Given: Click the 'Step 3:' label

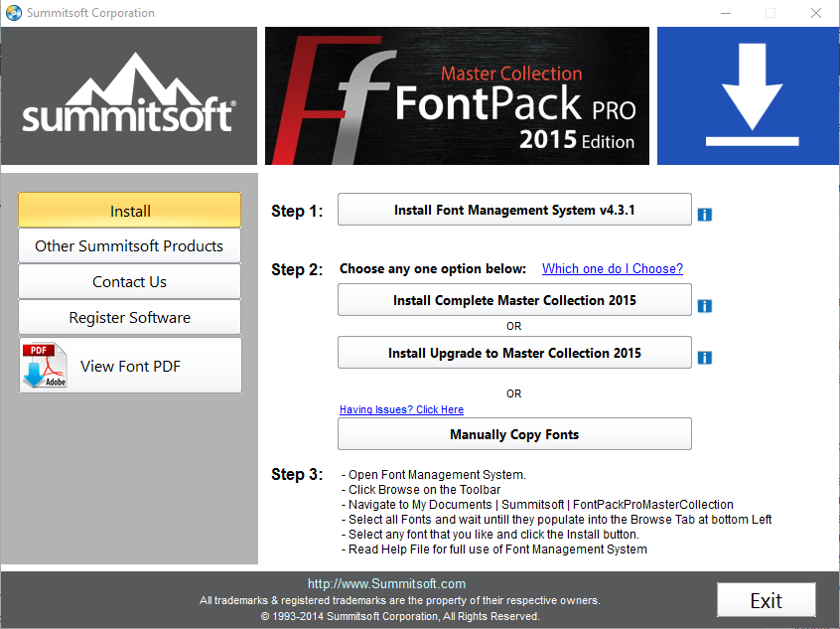Looking at the screenshot, I should 297,474.
